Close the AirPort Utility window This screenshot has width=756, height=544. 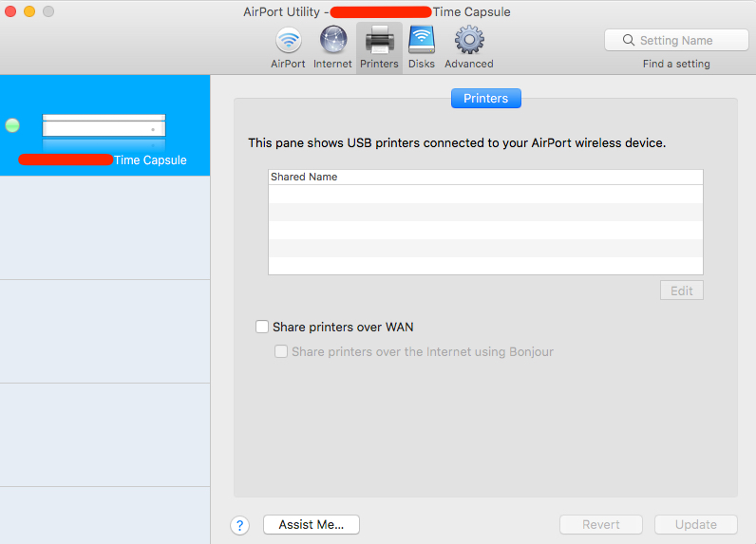click(x=10, y=11)
